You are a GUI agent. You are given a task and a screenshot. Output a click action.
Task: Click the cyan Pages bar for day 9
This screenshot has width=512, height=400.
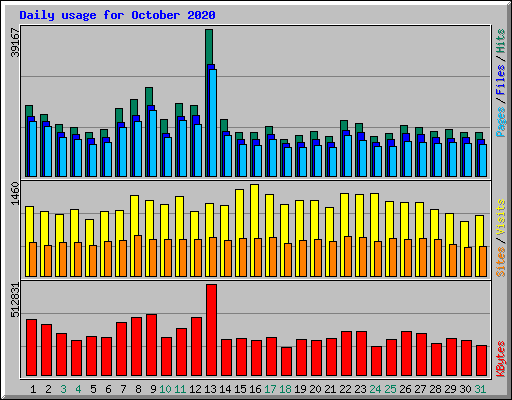pos(153,143)
